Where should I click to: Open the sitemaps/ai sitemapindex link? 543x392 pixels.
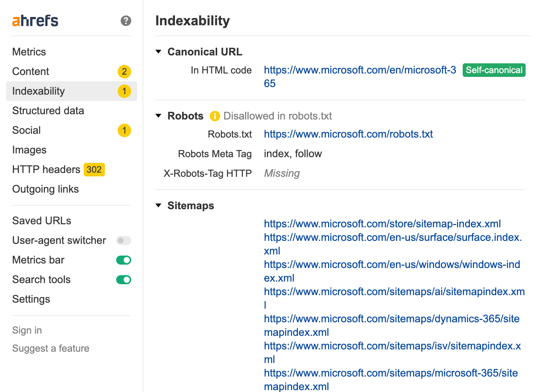(x=394, y=299)
